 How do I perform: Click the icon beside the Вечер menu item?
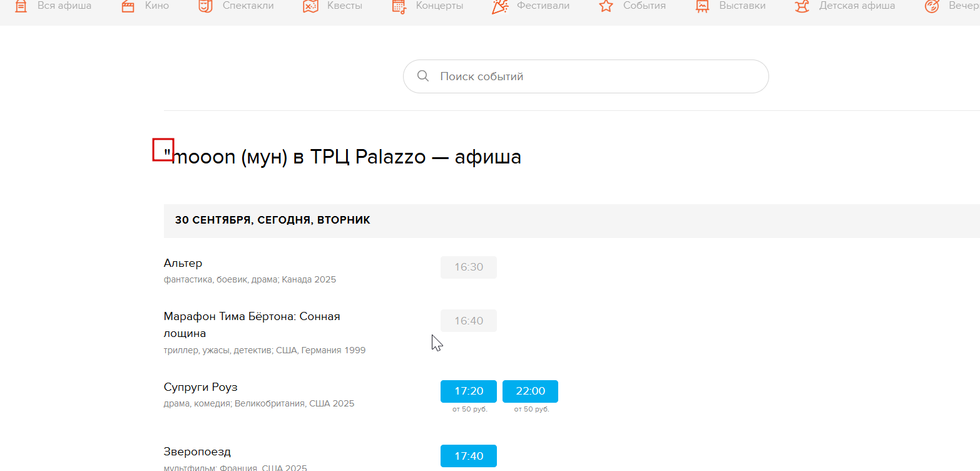pos(932,6)
